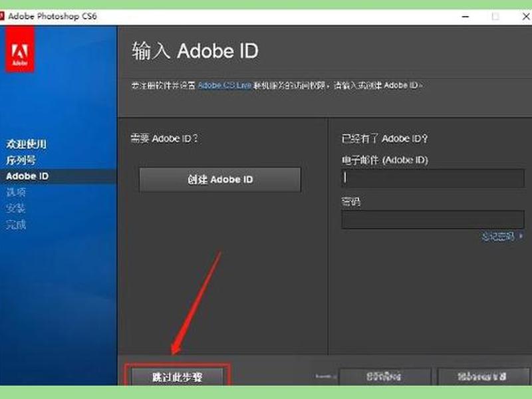
Task: Select 安装 step in the sidebar
Action: 15,208
